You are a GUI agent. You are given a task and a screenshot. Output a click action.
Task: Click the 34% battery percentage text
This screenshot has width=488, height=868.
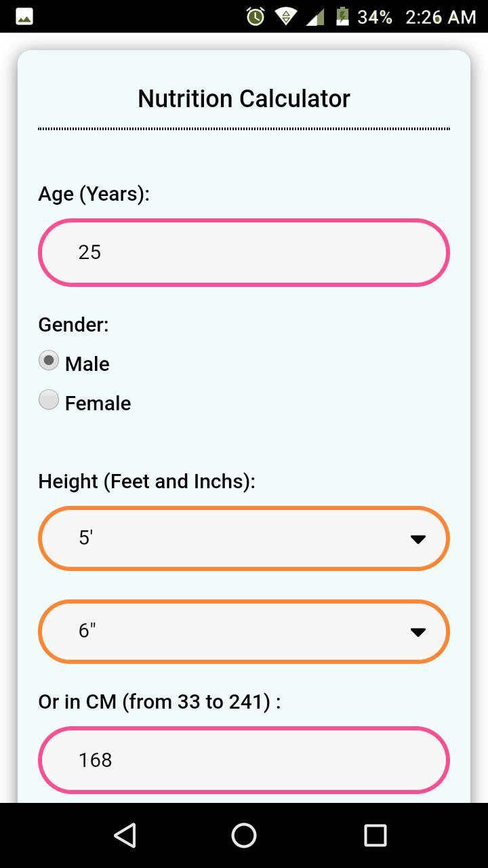click(370, 16)
